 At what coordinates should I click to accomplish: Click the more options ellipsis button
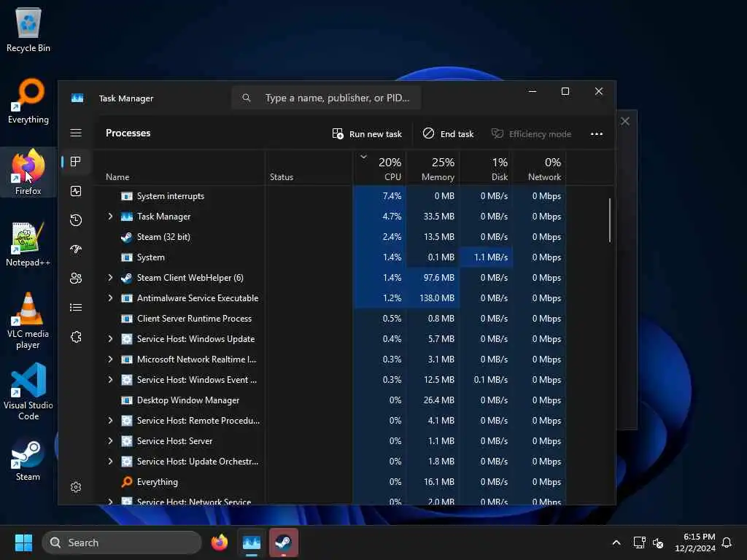[x=597, y=134]
